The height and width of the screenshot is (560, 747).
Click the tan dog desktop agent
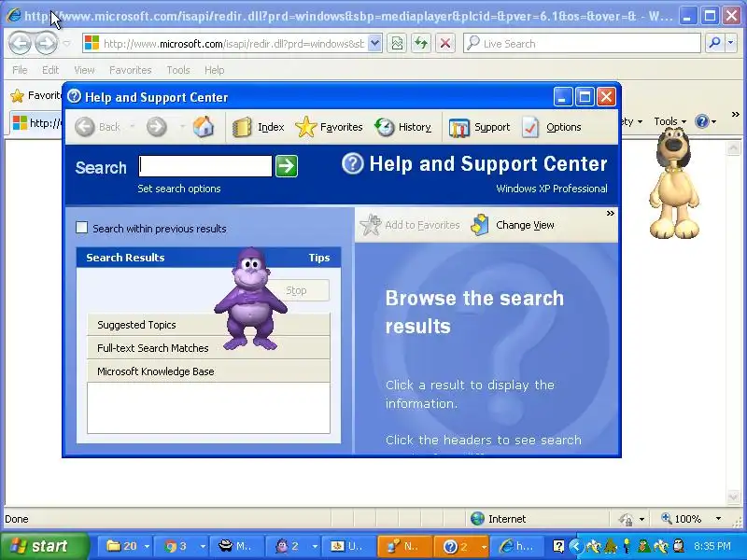(673, 183)
